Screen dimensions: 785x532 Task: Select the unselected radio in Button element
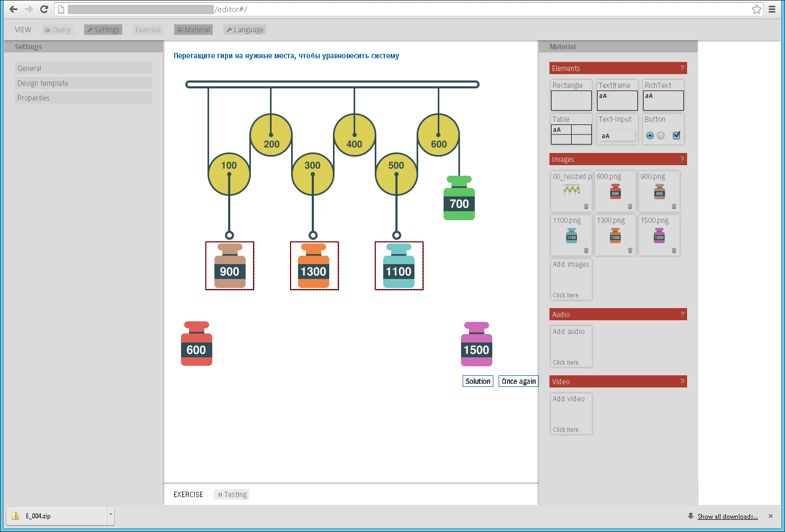coord(661,136)
